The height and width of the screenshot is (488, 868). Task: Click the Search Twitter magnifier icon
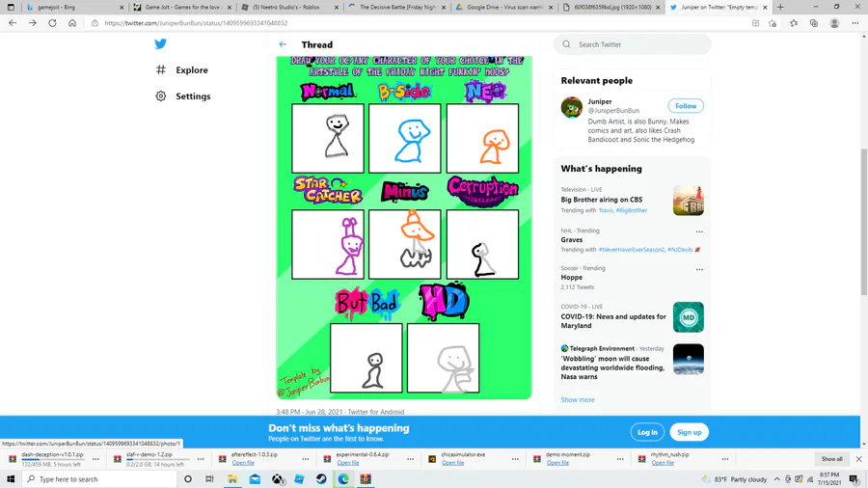[x=566, y=44]
